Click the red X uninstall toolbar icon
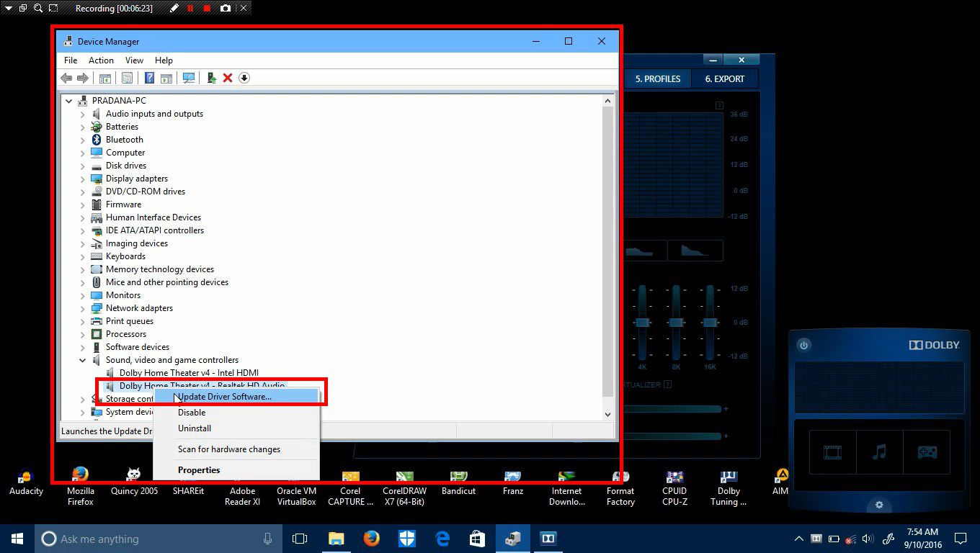 pos(228,78)
